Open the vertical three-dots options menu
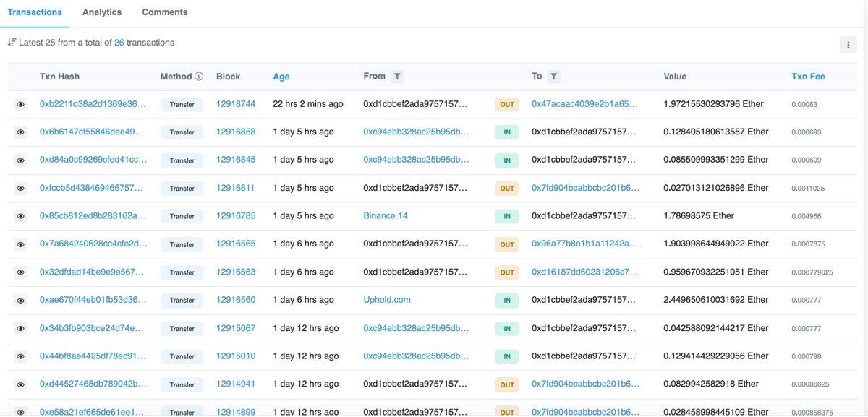Screen dimensions: 868x417 click(x=848, y=45)
